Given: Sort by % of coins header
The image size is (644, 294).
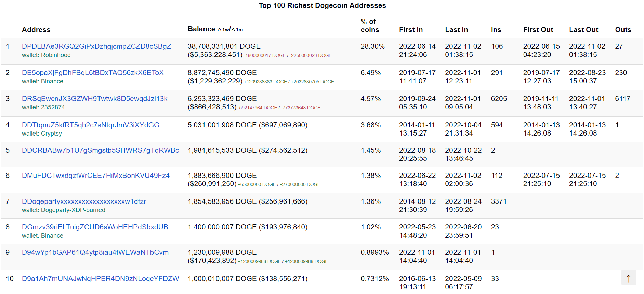Looking at the screenshot, I should [x=369, y=26].
